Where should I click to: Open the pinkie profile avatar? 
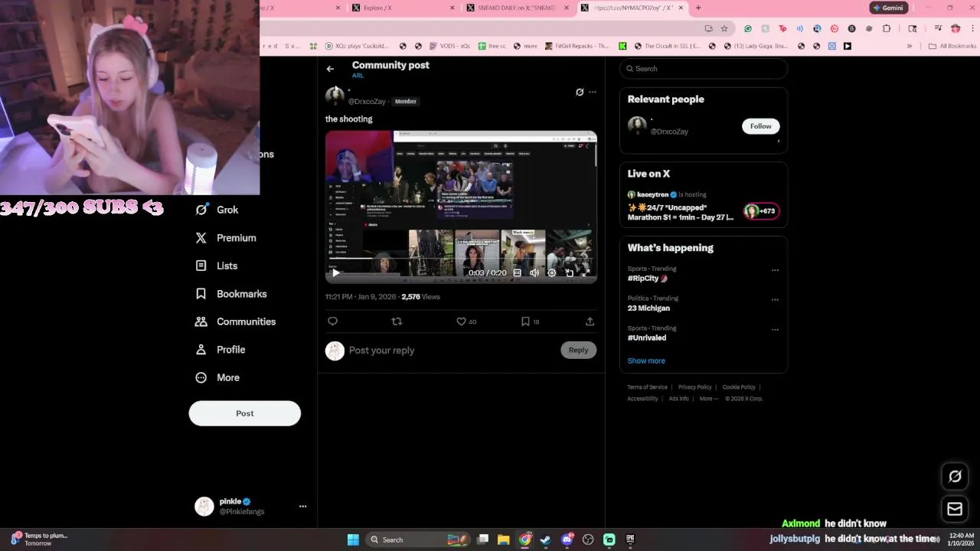click(x=204, y=506)
